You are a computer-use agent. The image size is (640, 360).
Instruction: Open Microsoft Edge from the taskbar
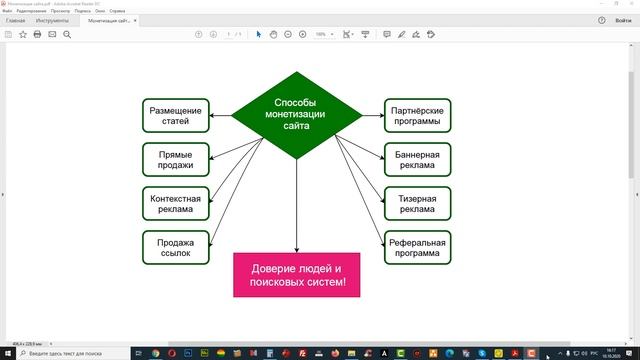coord(449,353)
